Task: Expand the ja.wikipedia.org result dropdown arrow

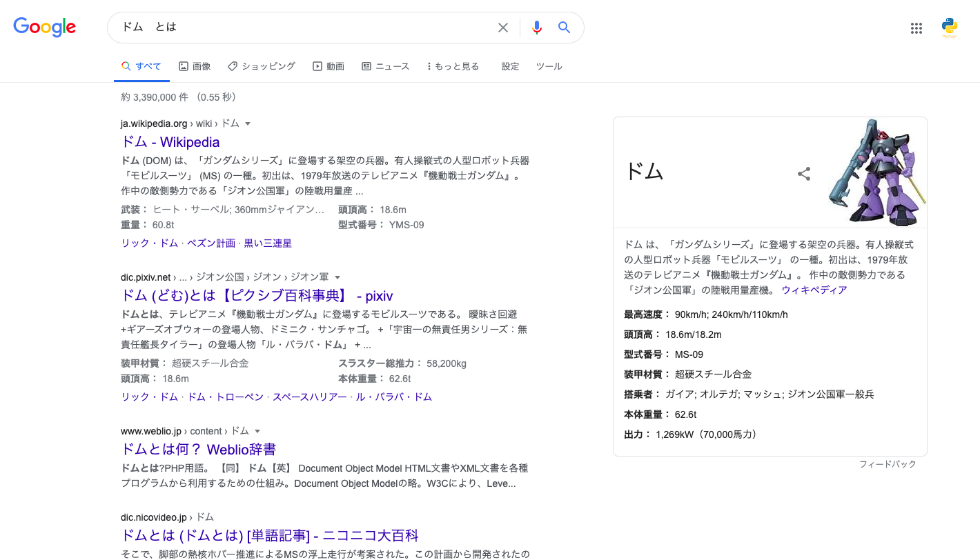Action: coord(248,124)
